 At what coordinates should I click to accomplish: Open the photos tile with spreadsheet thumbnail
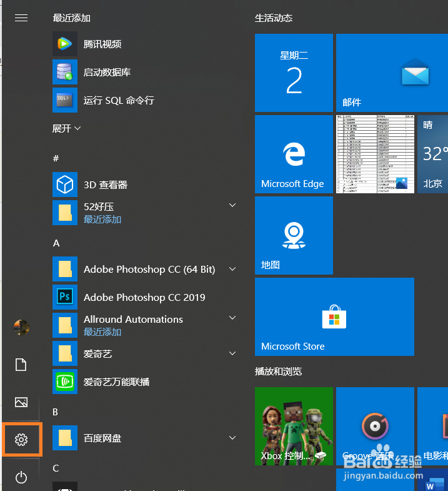[x=375, y=154]
